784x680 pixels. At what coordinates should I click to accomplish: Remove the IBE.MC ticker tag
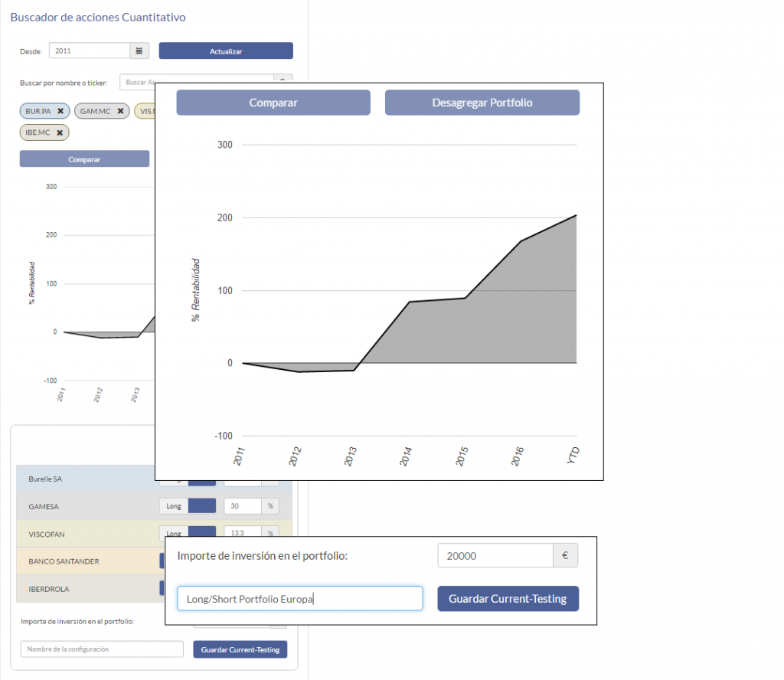(60, 132)
